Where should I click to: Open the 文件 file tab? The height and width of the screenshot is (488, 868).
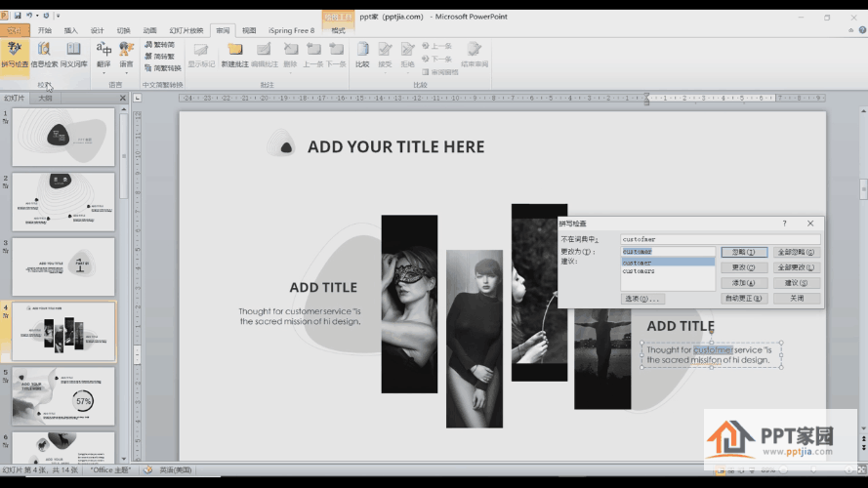[15, 30]
